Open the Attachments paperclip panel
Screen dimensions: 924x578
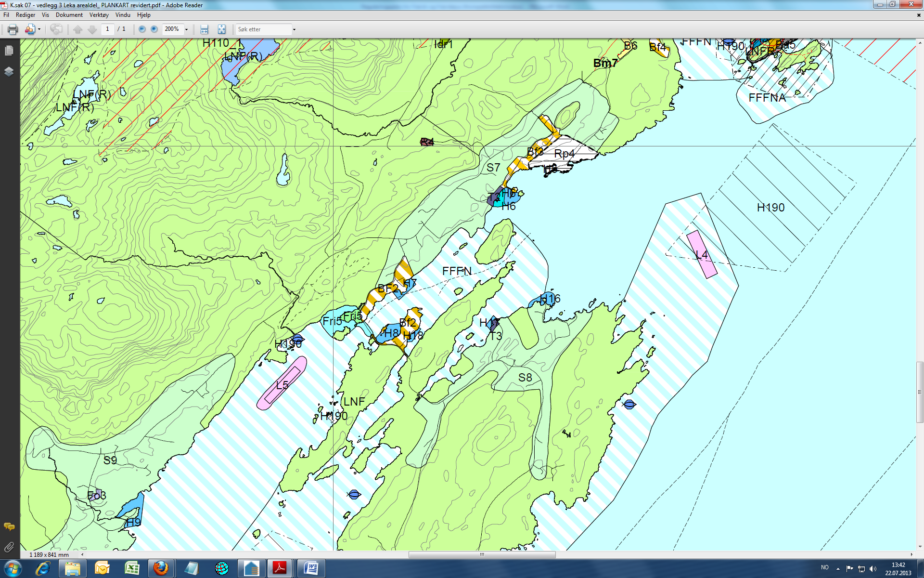(9, 547)
